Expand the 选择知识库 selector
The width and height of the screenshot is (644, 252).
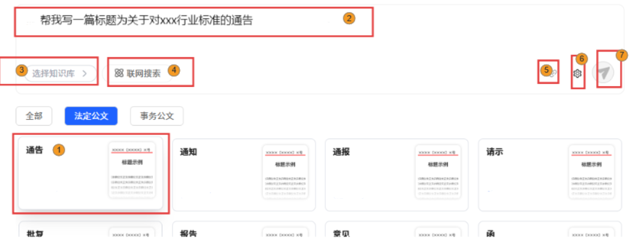click(60, 73)
